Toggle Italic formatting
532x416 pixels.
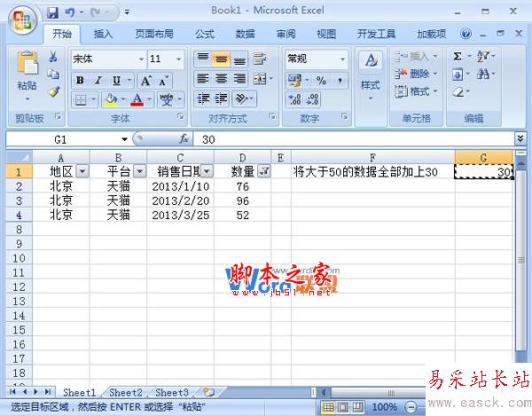(x=98, y=81)
